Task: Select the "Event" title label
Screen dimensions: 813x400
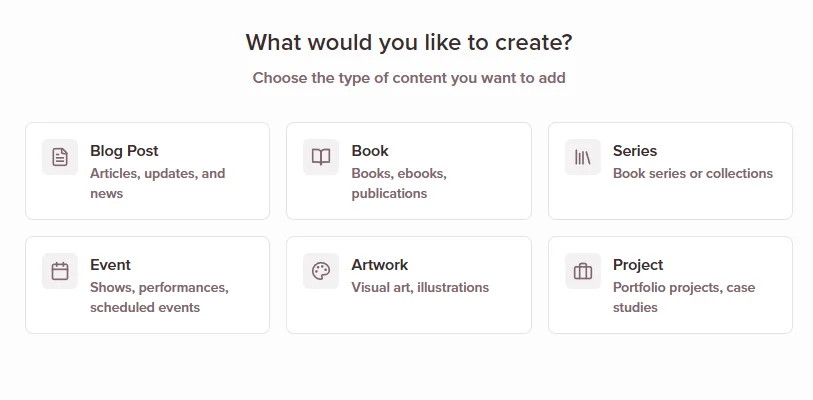Action: pos(110,265)
